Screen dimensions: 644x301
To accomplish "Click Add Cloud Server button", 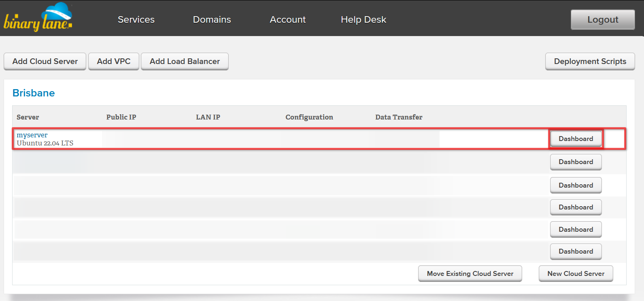I will tap(45, 61).
